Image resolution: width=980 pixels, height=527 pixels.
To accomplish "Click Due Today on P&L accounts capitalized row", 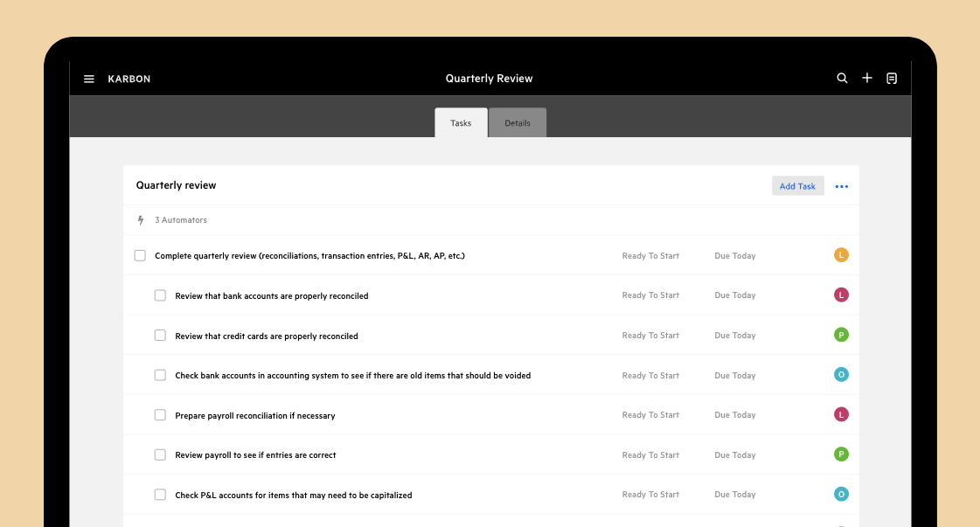I will click(735, 495).
